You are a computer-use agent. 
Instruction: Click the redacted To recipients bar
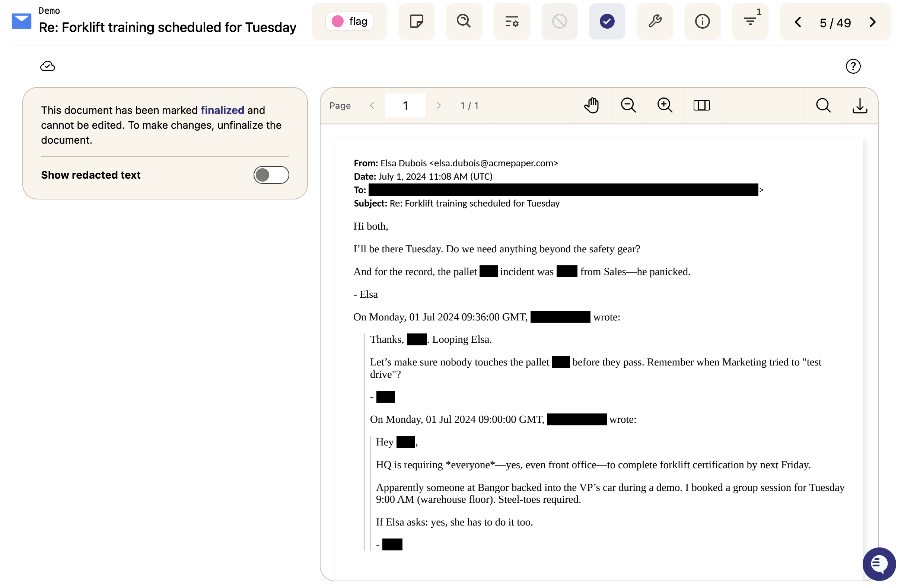click(563, 189)
